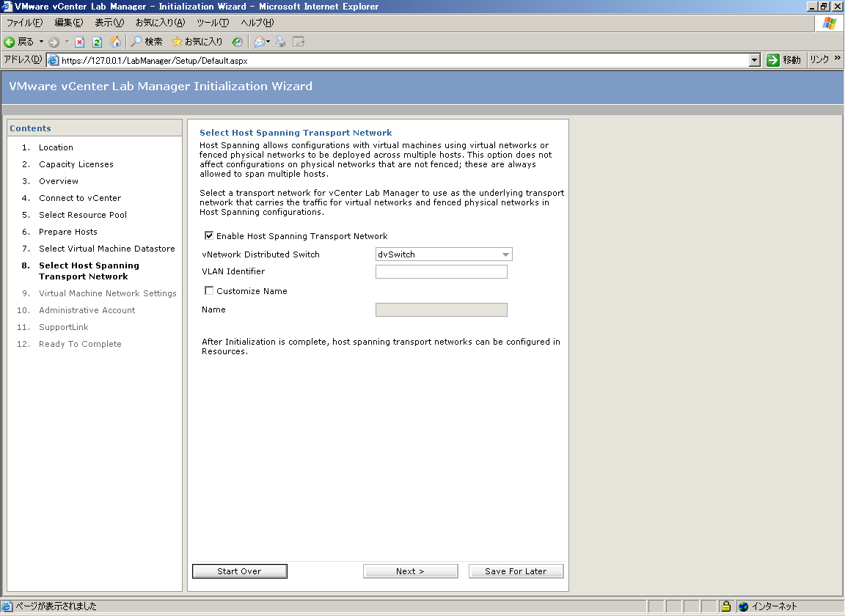Open the ファイル(F) menu
This screenshot has height=616, width=845.
[x=24, y=23]
